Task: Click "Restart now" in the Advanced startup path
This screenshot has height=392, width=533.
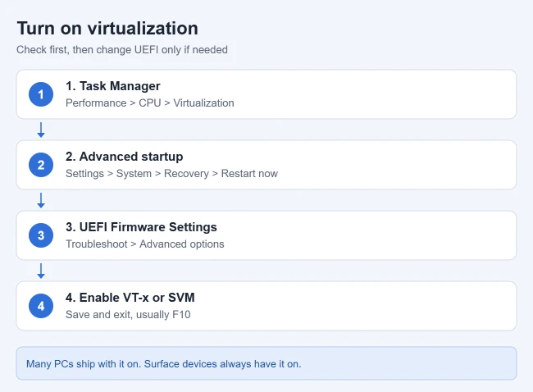Action: (249, 173)
